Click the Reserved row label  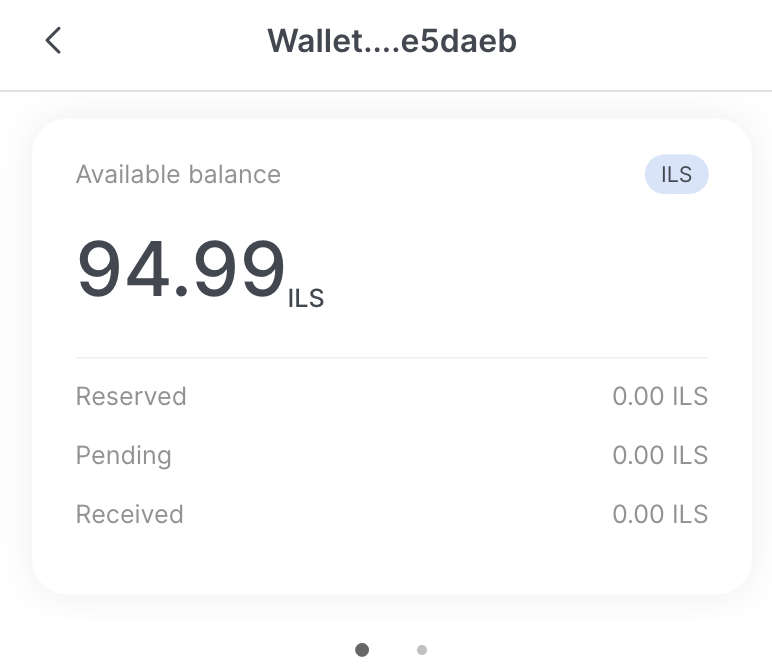pyautogui.click(x=131, y=396)
